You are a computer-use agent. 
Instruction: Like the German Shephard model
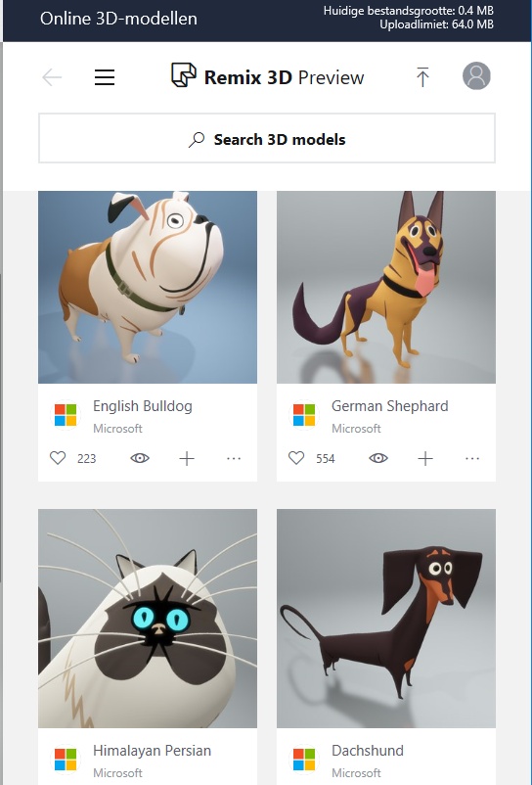click(x=296, y=458)
